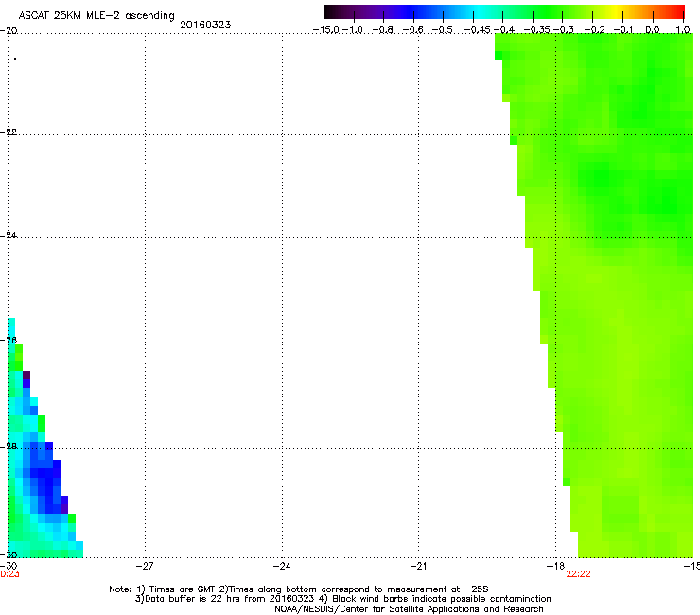The width and height of the screenshot is (700, 615).
Task: Click the longitude label -18
Action: coord(556,566)
